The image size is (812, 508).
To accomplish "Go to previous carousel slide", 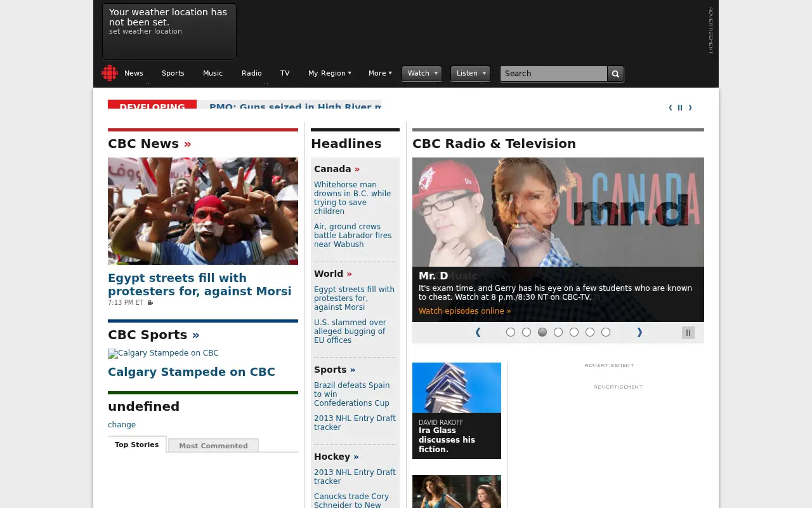I will (x=478, y=332).
